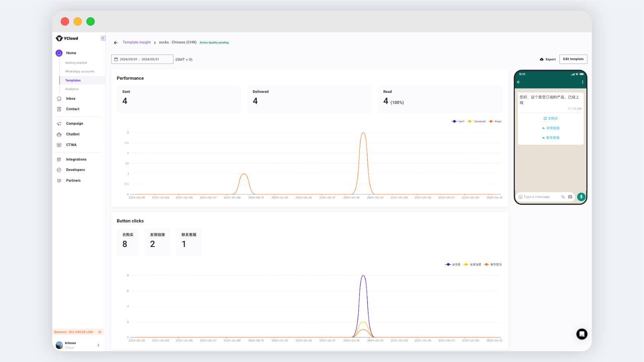Screen dimensions: 644x362
Task: Open the Integrations page
Action: tap(76, 160)
